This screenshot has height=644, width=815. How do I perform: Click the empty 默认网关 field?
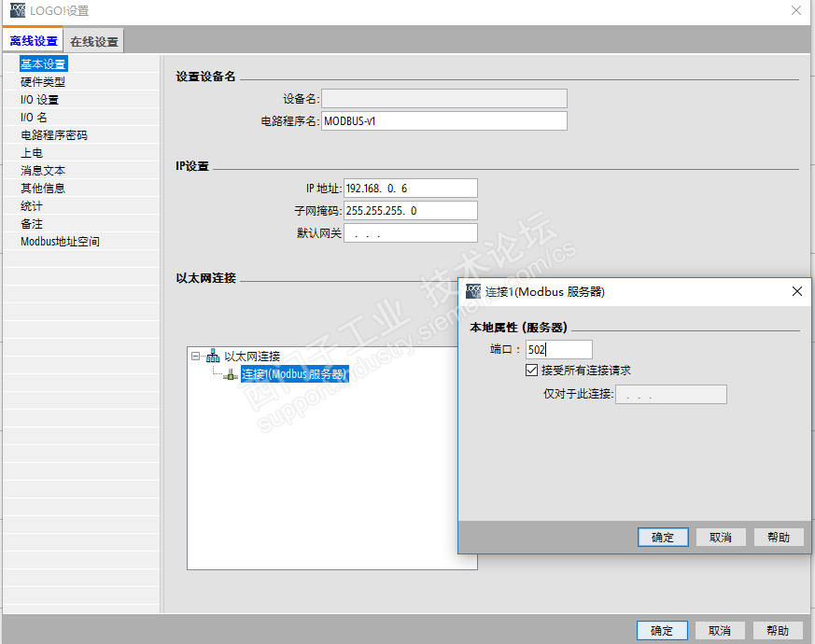pos(411,232)
